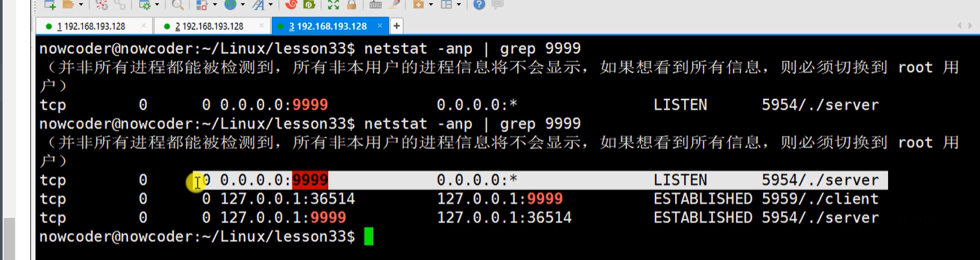Click highlighted red 9999 in selected line
This screenshot has width=980, height=260.
pos(310,180)
